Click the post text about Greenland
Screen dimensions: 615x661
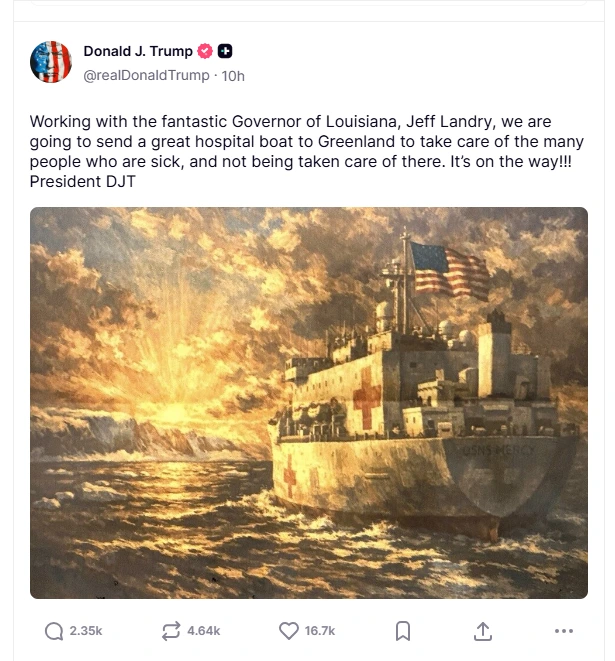(306, 142)
